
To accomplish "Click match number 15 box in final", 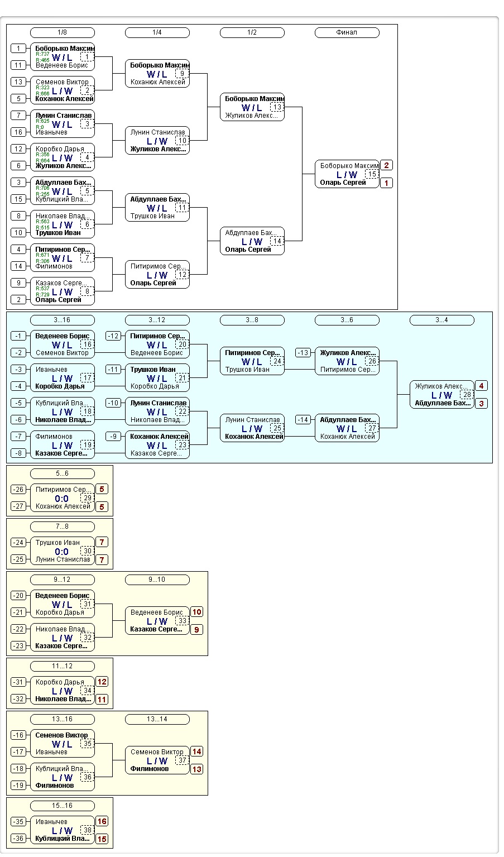I will [x=372, y=174].
